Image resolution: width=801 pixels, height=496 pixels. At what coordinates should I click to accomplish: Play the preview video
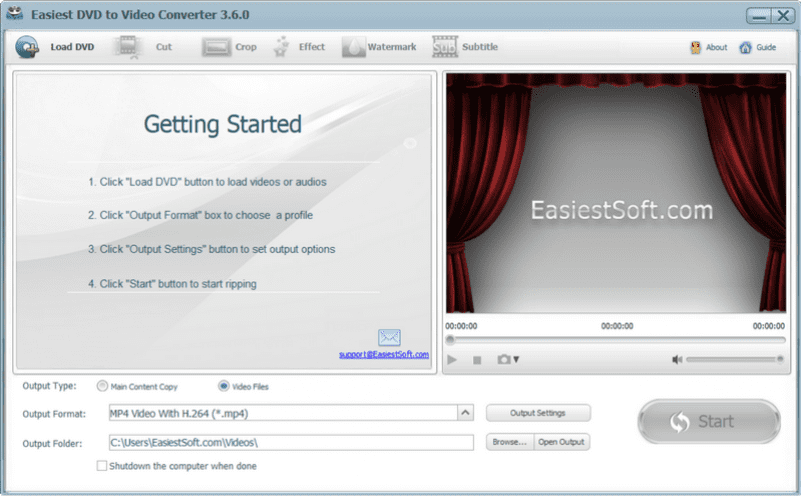coord(452,360)
